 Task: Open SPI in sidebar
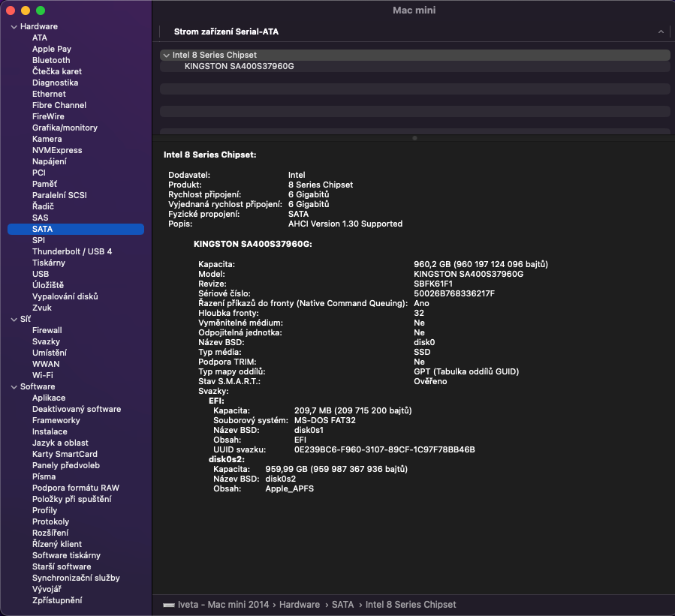click(x=38, y=240)
